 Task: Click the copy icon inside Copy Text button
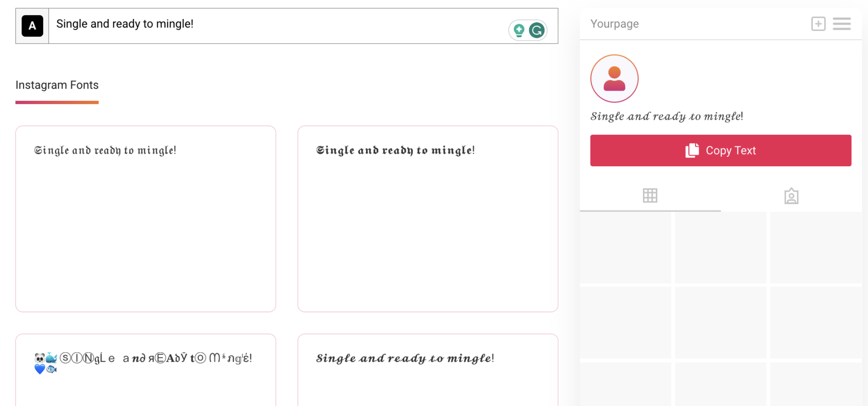pos(692,150)
